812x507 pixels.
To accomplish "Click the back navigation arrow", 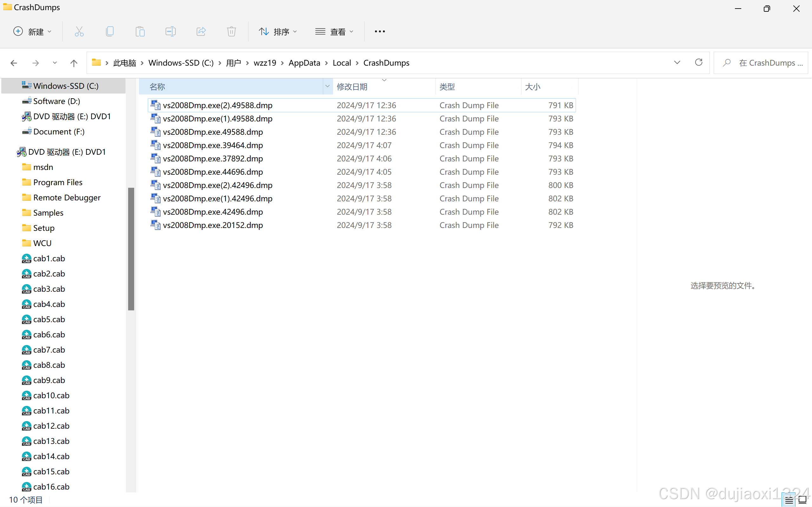I will tap(14, 63).
